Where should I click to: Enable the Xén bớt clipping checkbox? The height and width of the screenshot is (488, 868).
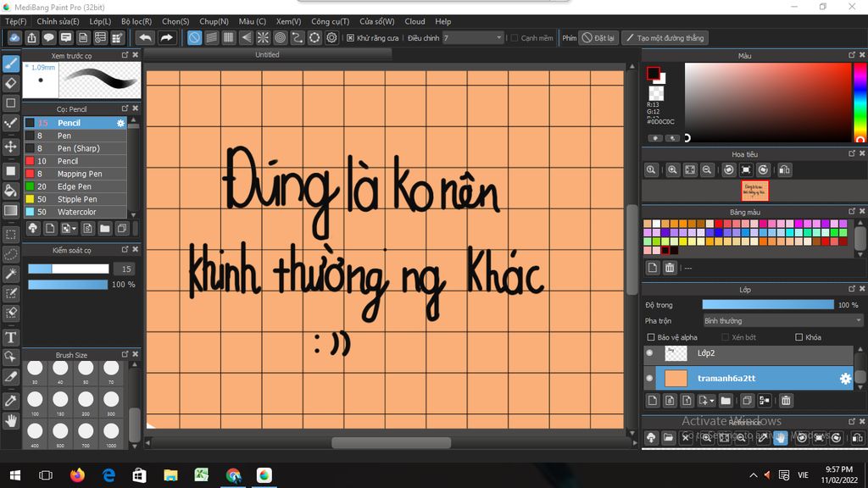[x=726, y=337]
